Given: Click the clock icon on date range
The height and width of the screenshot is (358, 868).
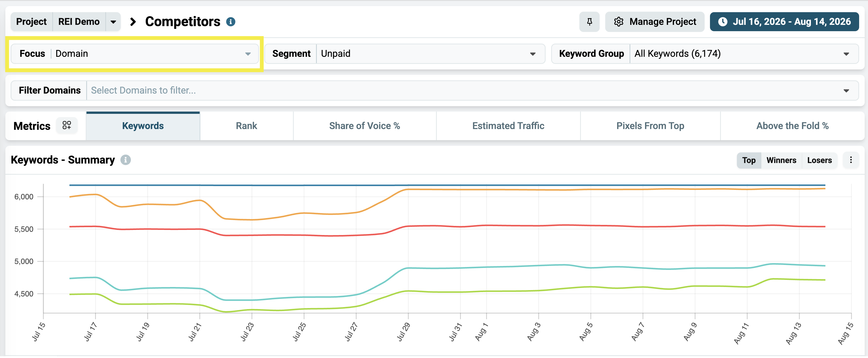Looking at the screenshot, I should coord(722,22).
